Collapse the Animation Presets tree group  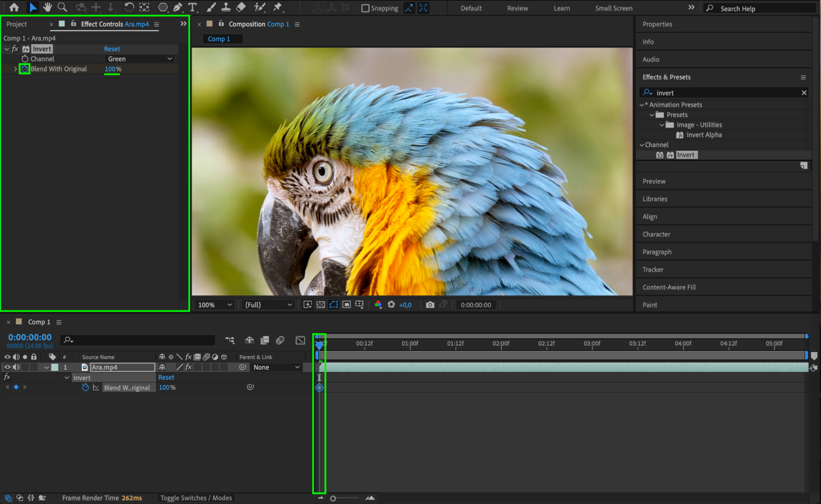tap(642, 105)
